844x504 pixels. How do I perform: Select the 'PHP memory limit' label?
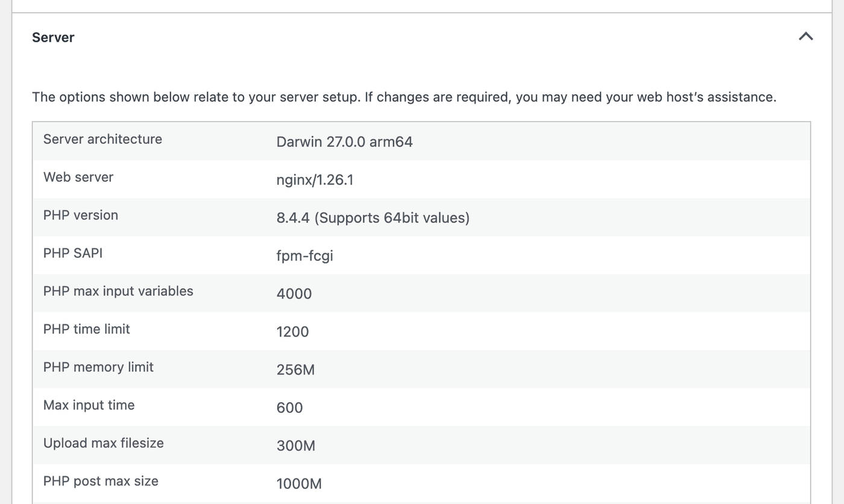[x=98, y=367]
